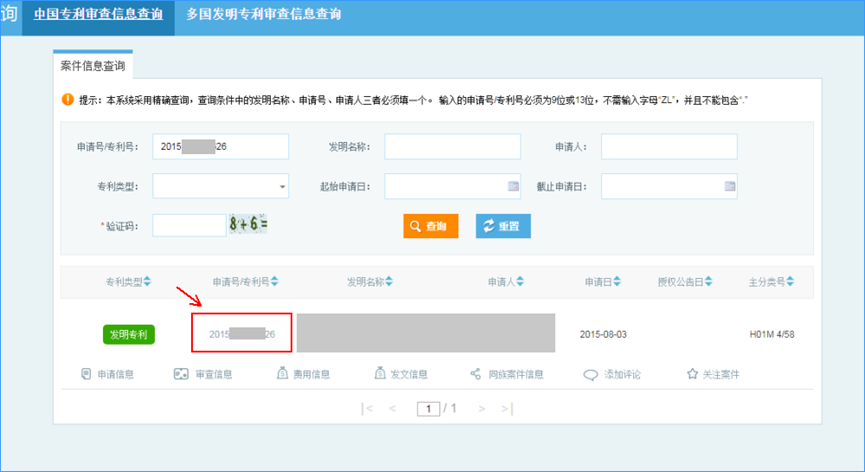This screenshot has width=865, height=472.
Task: Refresh the captcha image 8+6=
Action: point(248,224)
